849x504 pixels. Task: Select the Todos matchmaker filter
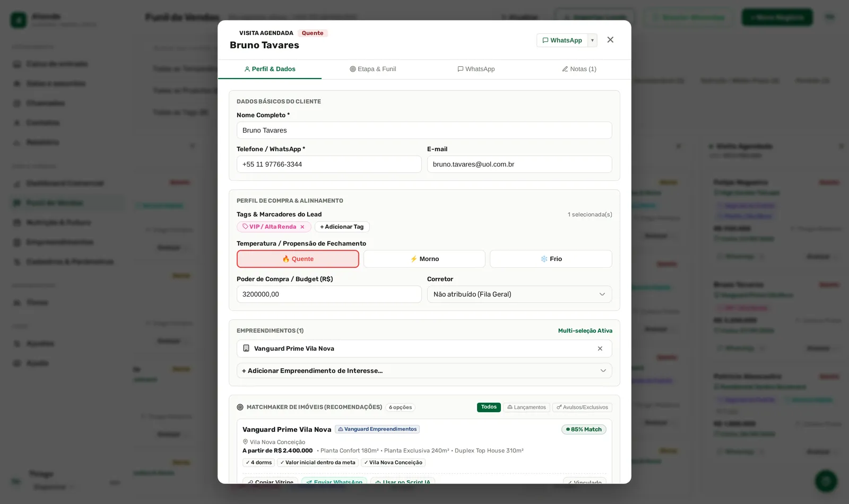pyautogui.click(x=489, y=407)
